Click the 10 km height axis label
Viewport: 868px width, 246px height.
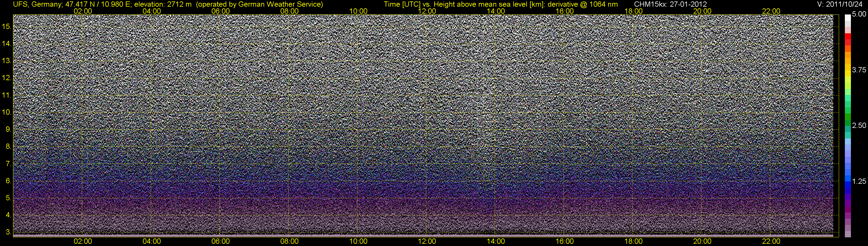coord(6,112)
